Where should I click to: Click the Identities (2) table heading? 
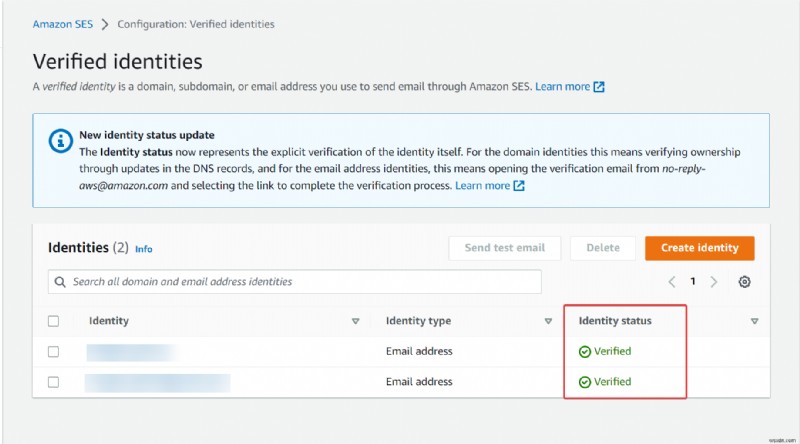pyautogui.click(x=88, y=248)
